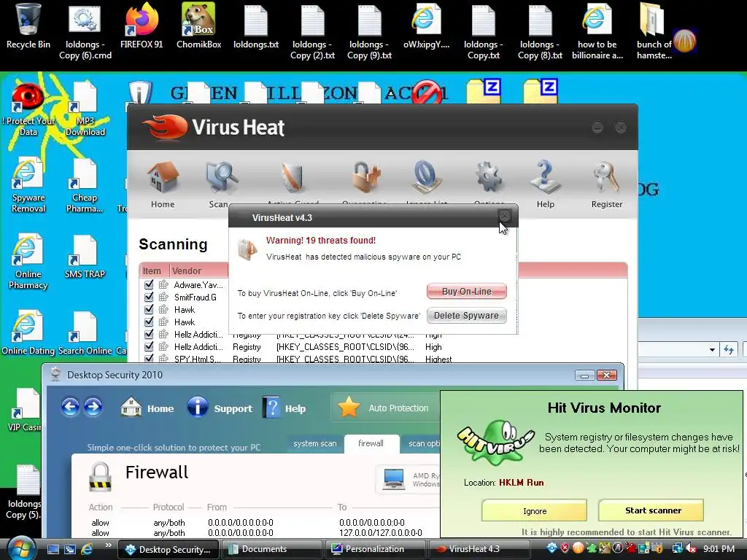Open how to be billionaire desktop file
This screenshot has width=747, height=560.
pos(597,31)
